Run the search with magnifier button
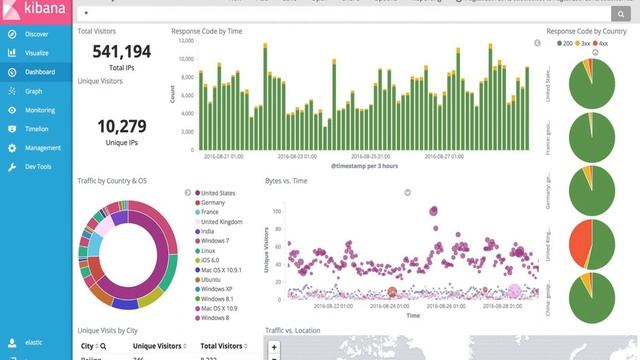This screenshot has width=640, height=360. (x=620, y=14)
